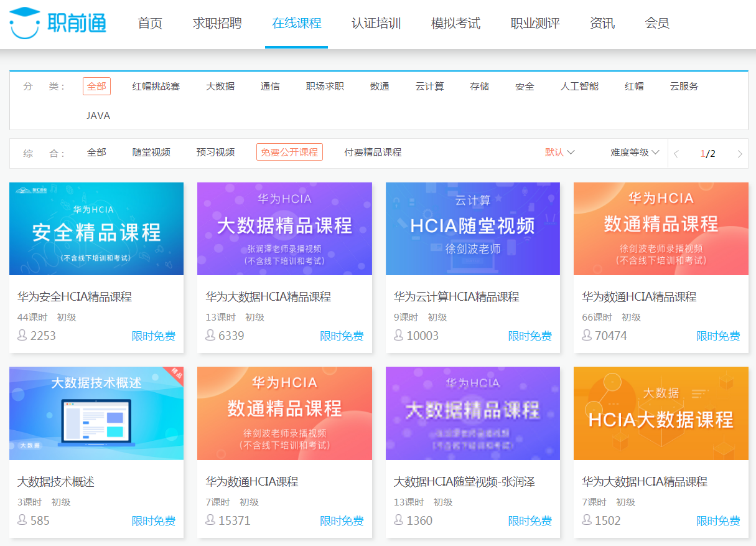Open 求职招聘 navigation item
This screenshot has width=756, height=546.
click(217, 24)
